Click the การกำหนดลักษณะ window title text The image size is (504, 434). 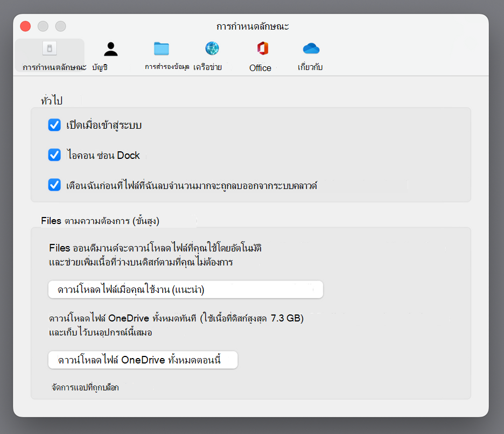[253, 26]
